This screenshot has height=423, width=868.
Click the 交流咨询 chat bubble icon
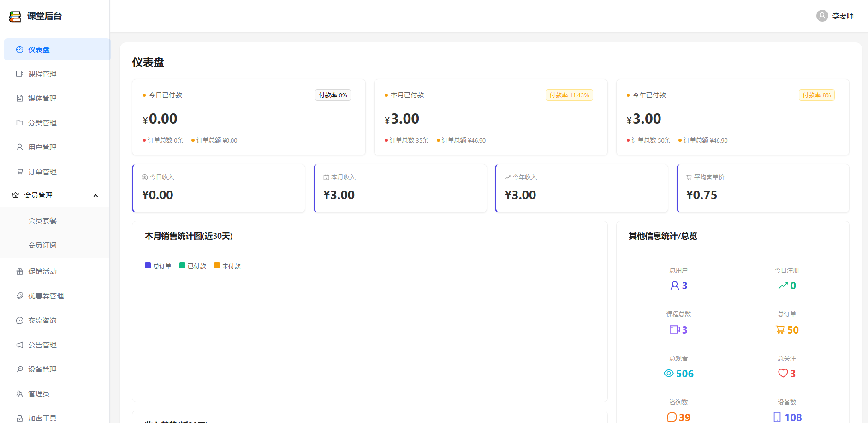tap(19, 321)
